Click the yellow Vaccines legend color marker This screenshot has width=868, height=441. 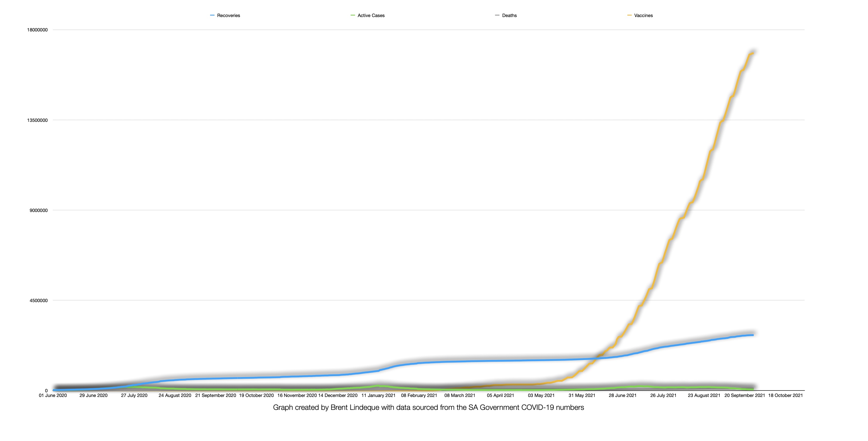click(629, 16)
